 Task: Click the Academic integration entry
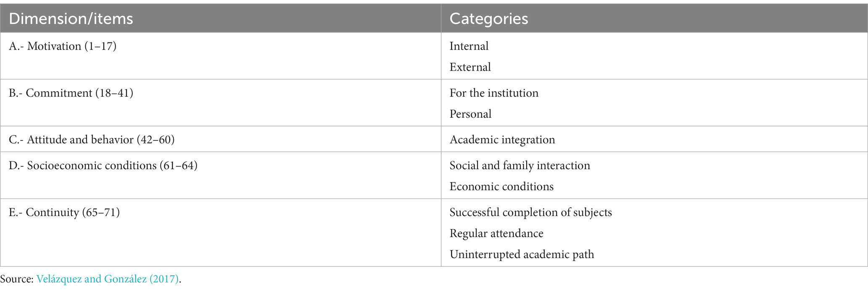(x=502, y=140)
